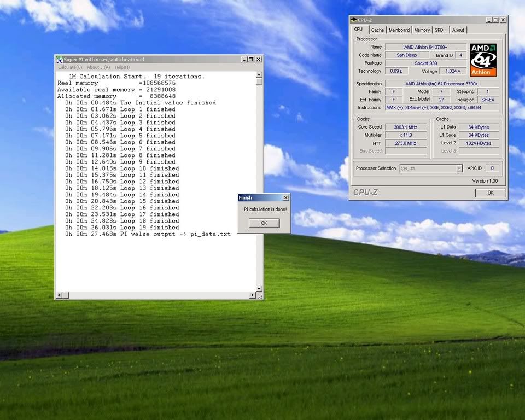The width and height of the screenshot is (525, 420).
Task: Maximize the Super PI window
Action: click(251, 60)
